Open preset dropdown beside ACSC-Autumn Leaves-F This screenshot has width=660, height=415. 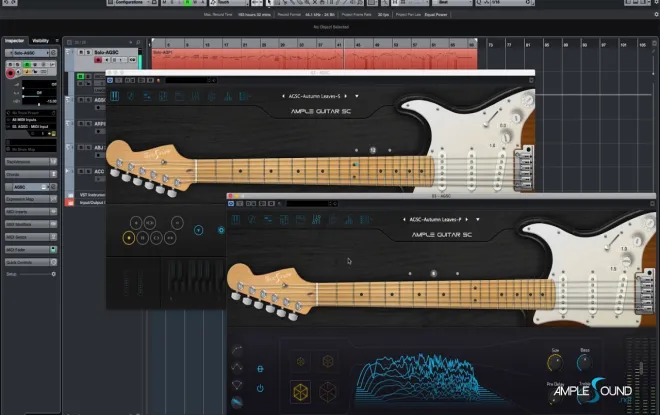[477, 219]
